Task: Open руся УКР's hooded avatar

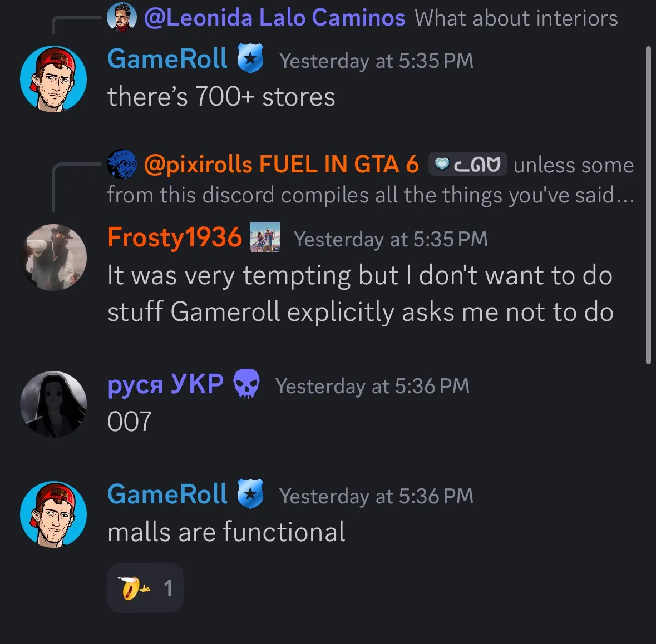Action: (x=53, y=404)
